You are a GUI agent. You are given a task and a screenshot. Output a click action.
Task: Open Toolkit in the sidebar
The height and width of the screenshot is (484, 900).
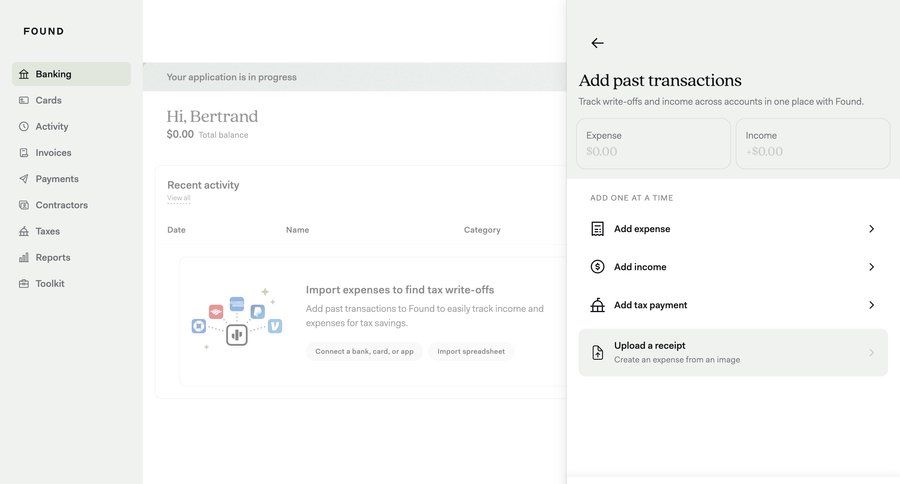pyautogui.click(x=71, y=284)
